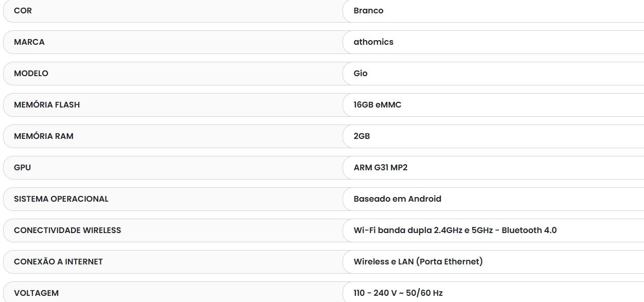
Task: Select the 110 - 240 V value
Action: click(x=398, y=293)
